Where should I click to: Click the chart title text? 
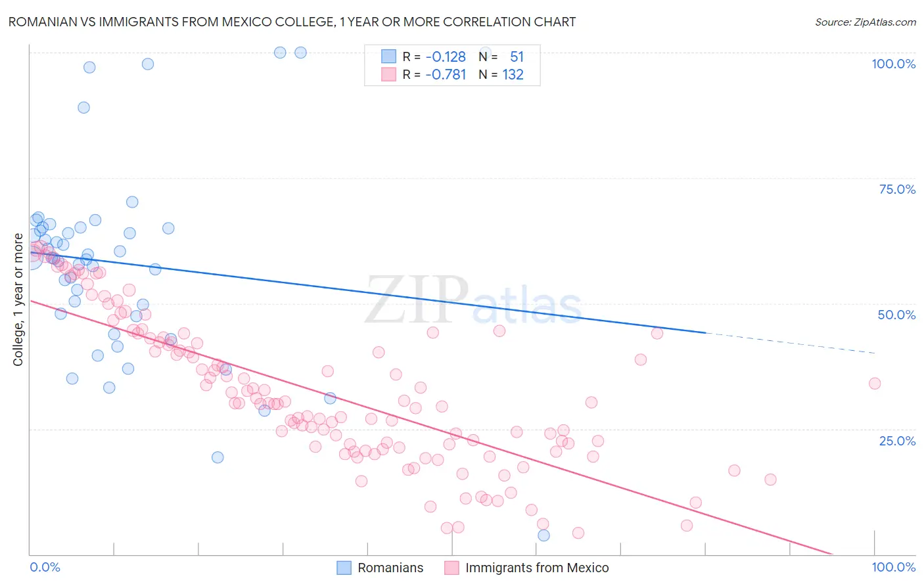click(292, 22)
